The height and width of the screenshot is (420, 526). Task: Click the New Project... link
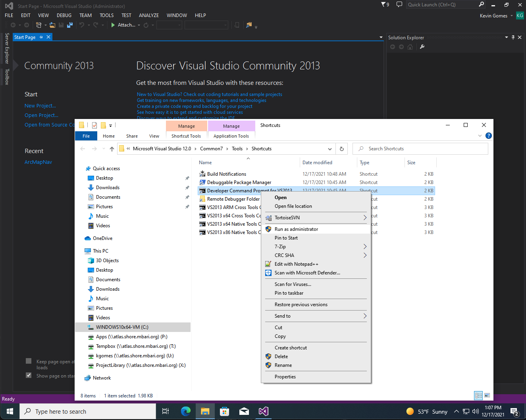pyautogui.click(x=40, y=106)
